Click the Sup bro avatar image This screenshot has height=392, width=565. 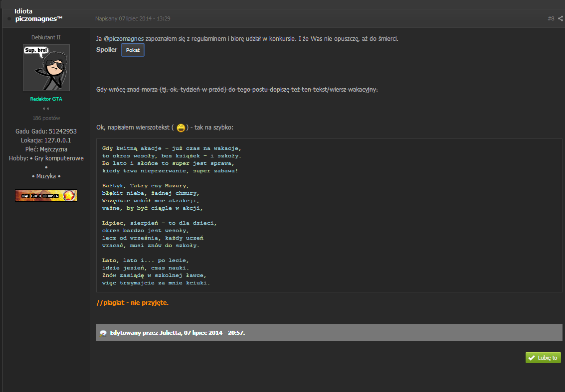pyautogui.click(x=46, y=68)
